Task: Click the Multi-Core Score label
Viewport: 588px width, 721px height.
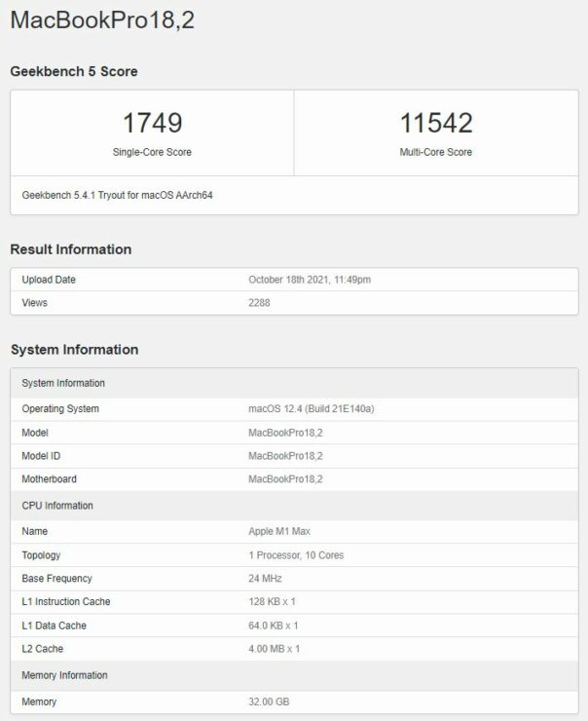Action: coord(436,152)
